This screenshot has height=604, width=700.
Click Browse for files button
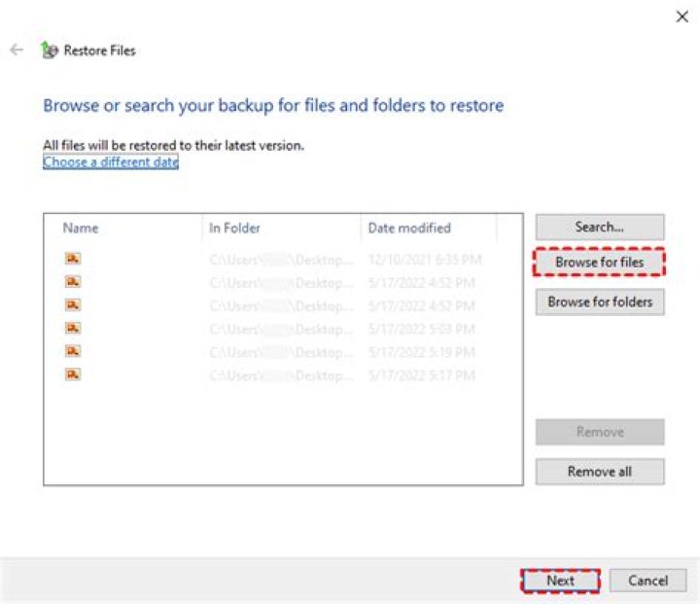pyautogui.click(x=599, y=263)
